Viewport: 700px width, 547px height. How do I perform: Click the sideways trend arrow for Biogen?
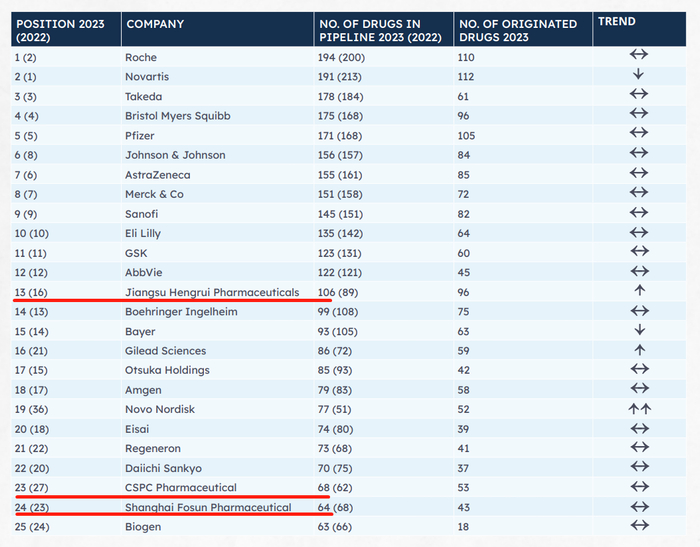[x=639, y=526]
